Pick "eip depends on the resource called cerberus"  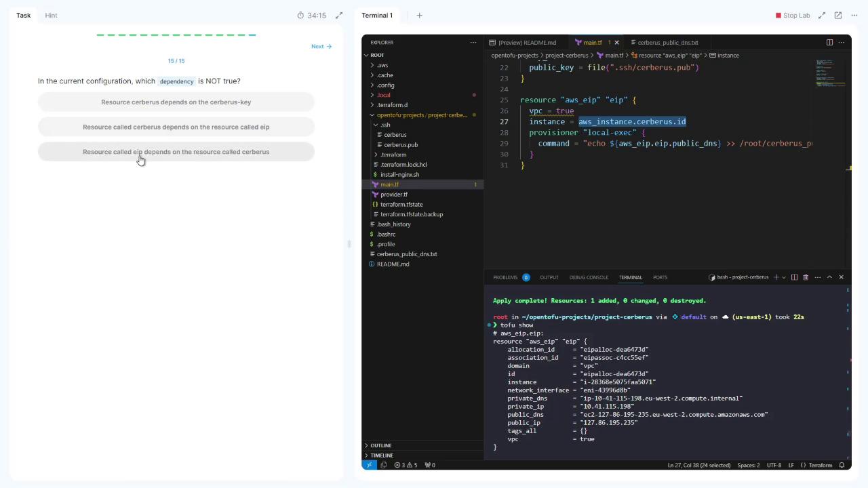pyautogui.click(x=176, y=152)
